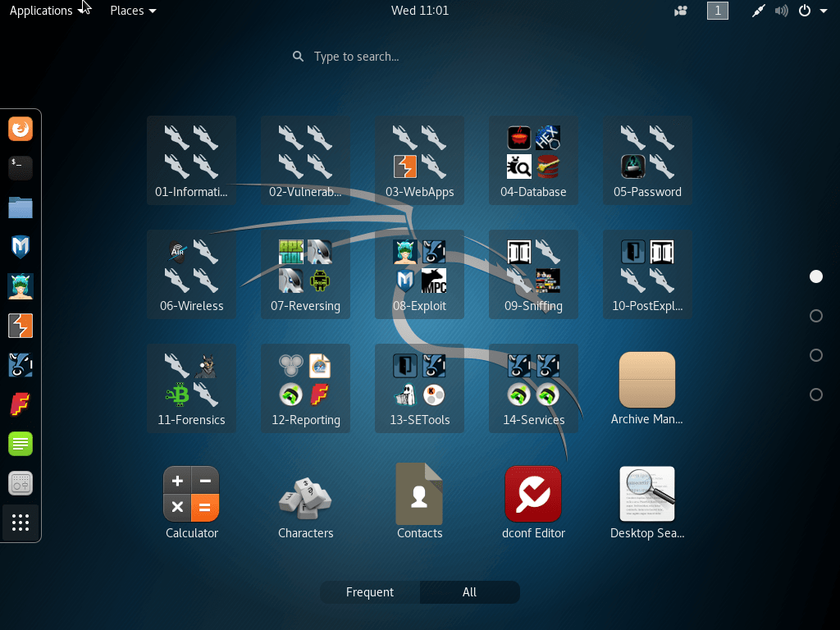The image size is (840, 630).
Task: Open the power menu icon
Action: coord(805,10)
